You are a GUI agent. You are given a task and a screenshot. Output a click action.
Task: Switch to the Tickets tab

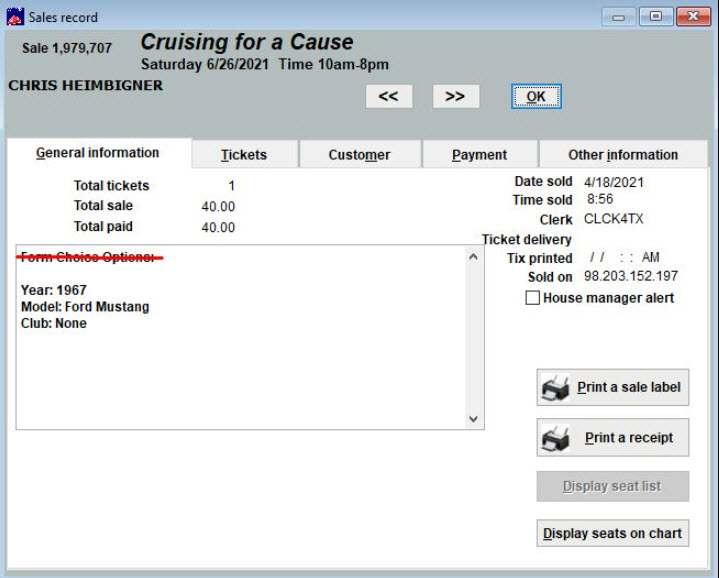click(244, 154)
